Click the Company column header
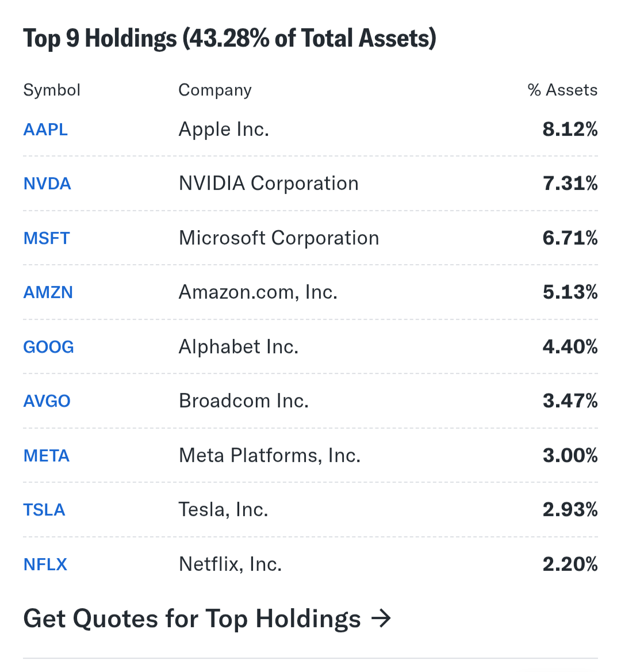The image size is (621, 672). (215, 90)
